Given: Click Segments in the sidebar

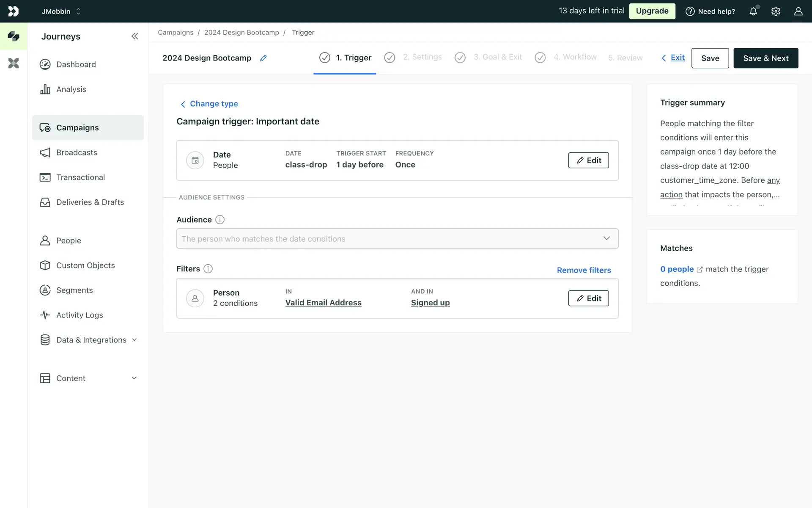Looking at the screenshot, I should [74, 290].
